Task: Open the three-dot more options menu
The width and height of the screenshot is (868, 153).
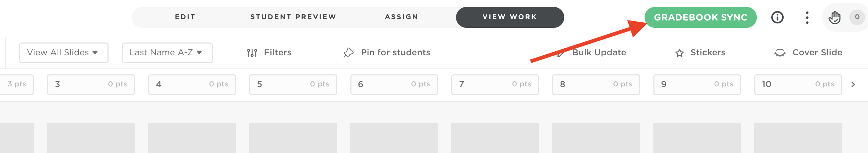Action: [x=807, y=17]
